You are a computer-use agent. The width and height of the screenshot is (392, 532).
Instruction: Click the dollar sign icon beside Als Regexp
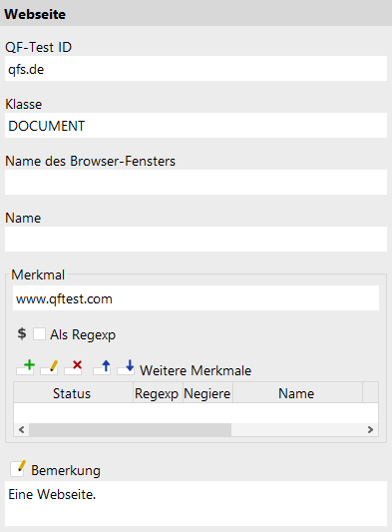[x=22, y=333]
